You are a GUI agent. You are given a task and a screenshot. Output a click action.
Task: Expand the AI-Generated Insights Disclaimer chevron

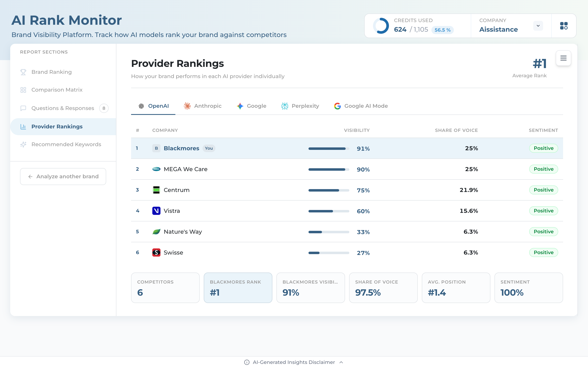pos(341,362)
